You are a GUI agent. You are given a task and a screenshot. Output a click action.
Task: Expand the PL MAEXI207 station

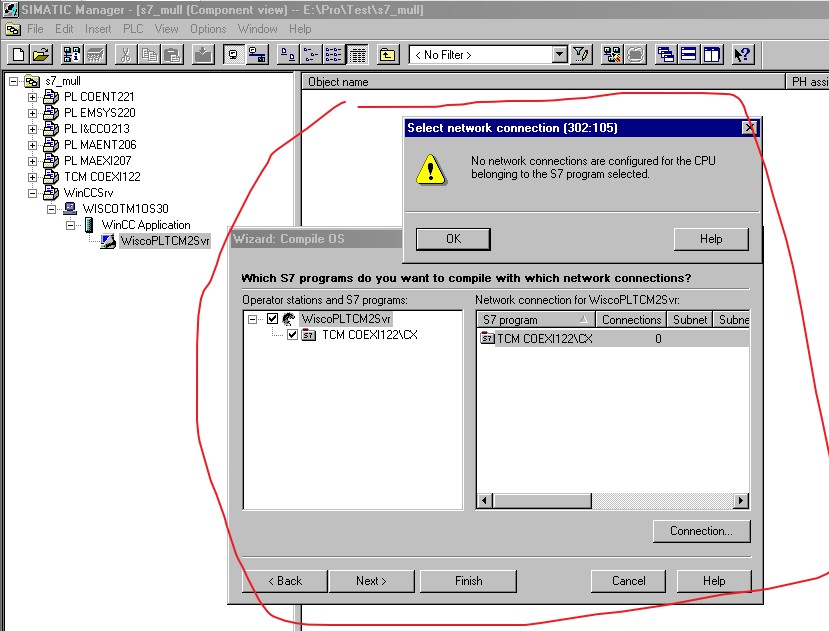33,161
